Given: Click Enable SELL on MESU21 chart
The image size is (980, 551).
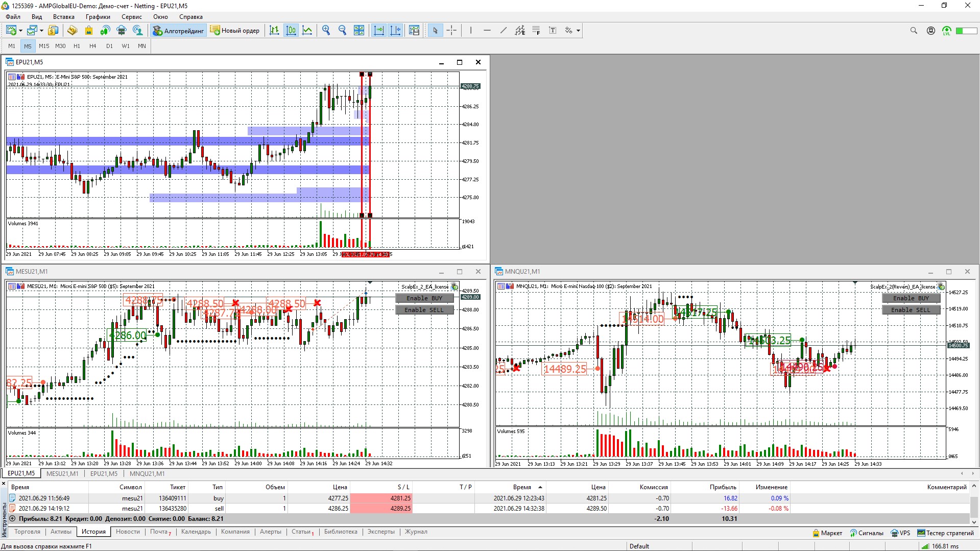Looking at the screenshot, I should tap(424, 310).
